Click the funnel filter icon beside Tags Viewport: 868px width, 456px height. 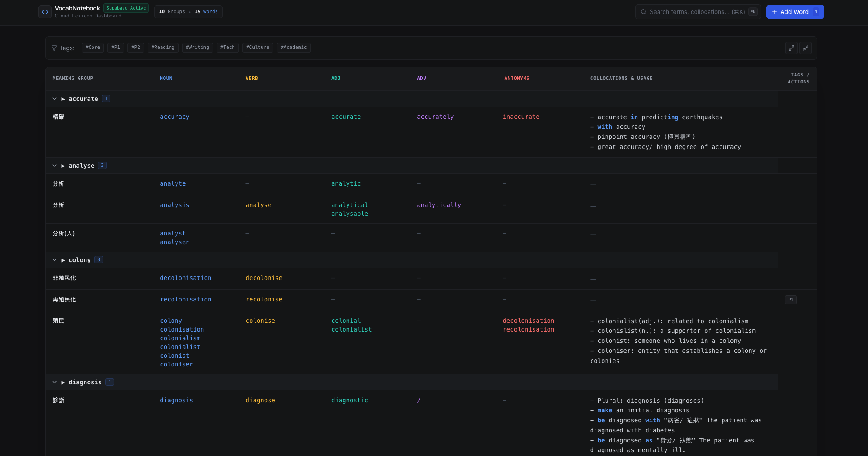54,48
